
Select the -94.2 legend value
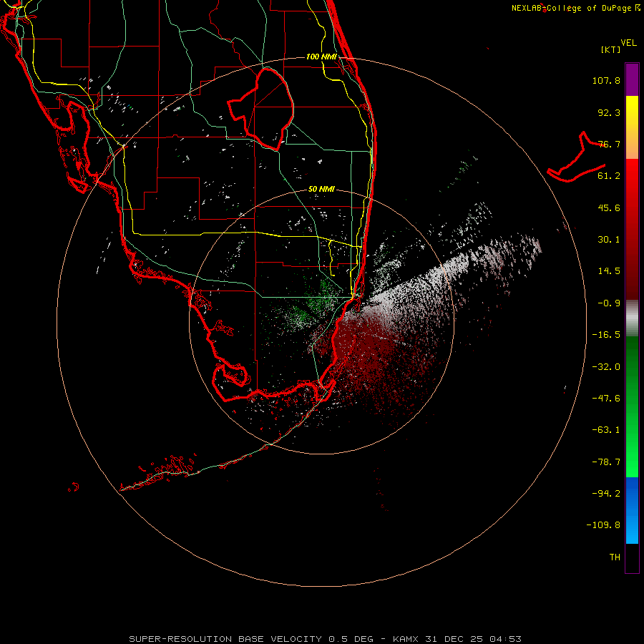[x=606, y=494]
